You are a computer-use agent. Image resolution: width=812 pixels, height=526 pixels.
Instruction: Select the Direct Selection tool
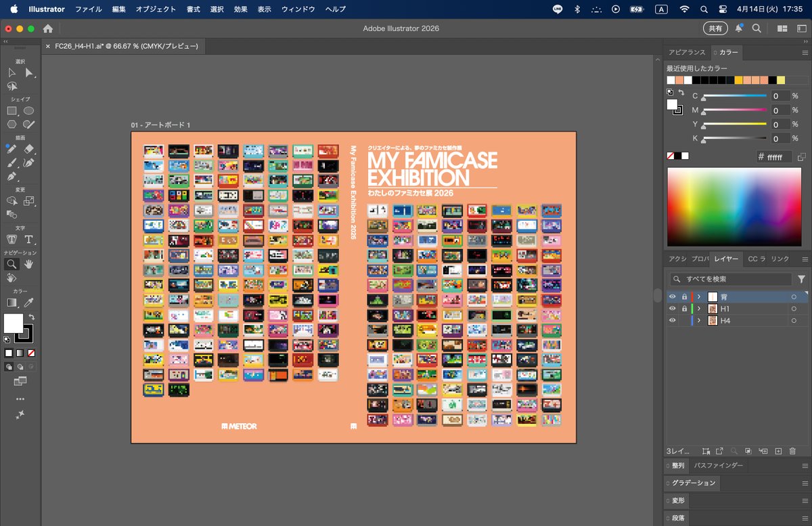point(29,72)
